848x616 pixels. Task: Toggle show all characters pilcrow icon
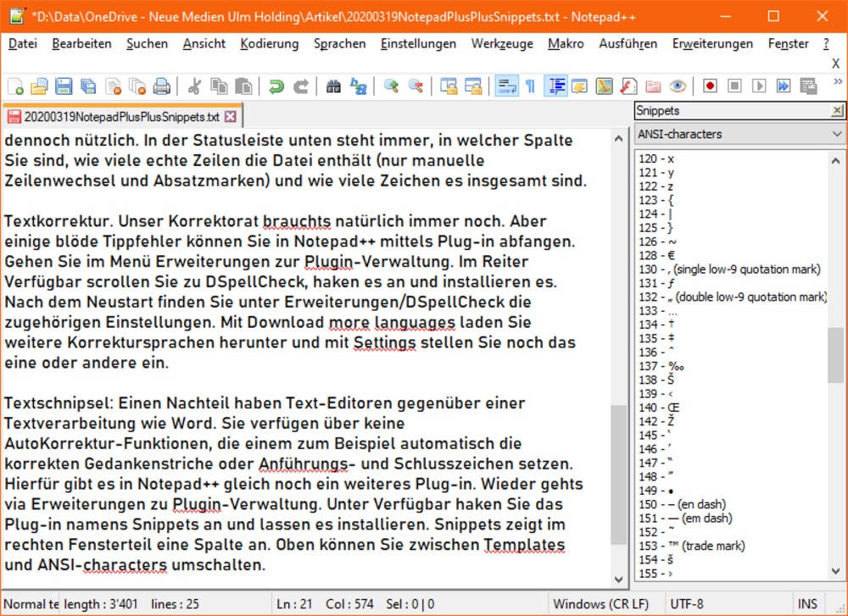[x=530, y=86]
